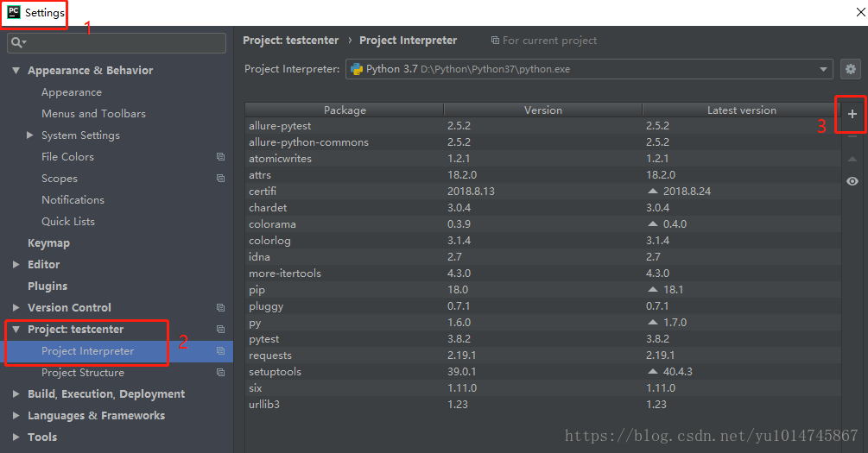Select Quick Lists settings page
The width and height of the screenshot is (868, 453).
pyautogui.click(x=68, y=221)
